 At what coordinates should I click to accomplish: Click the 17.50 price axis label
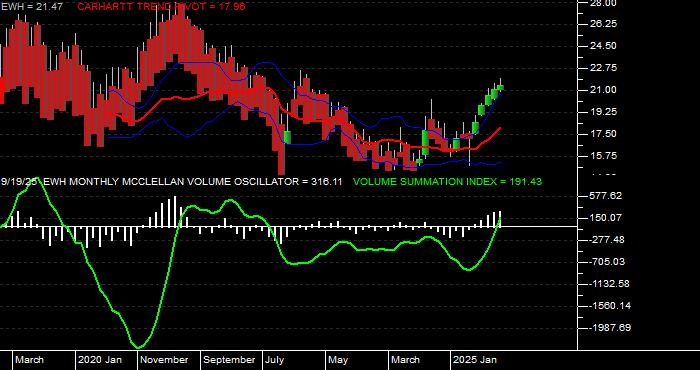603,134
